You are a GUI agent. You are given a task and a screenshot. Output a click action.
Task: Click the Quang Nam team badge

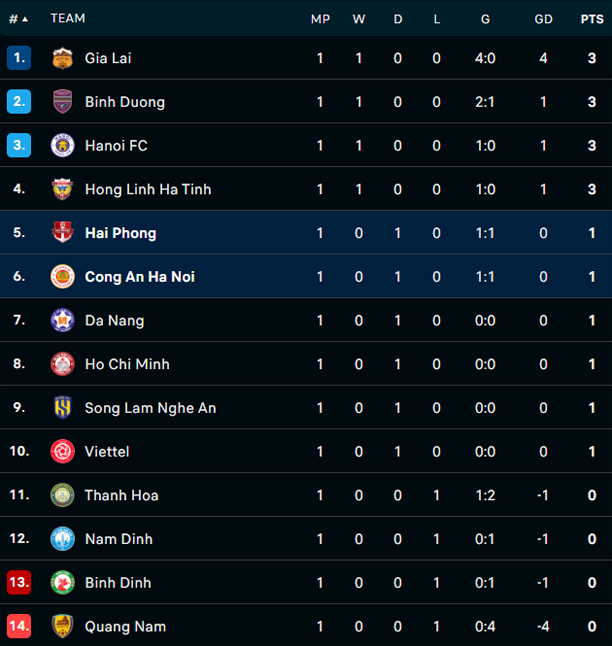[62, 626]
